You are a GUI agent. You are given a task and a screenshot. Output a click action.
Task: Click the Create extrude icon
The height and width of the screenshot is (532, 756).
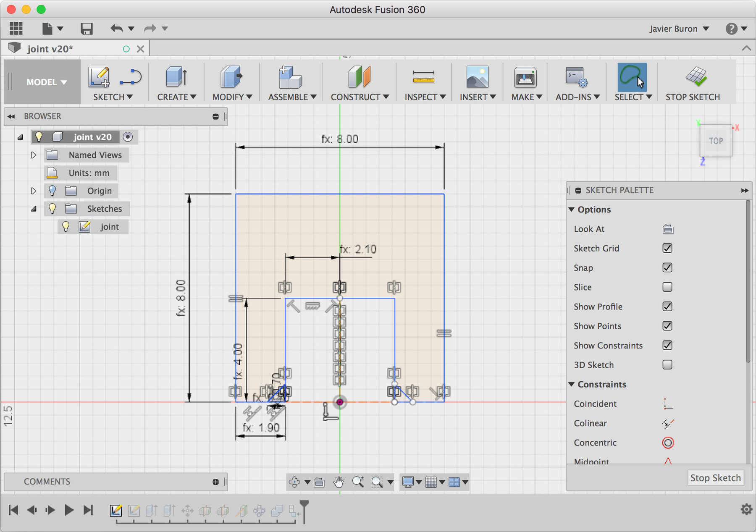(x=176, y=77)
